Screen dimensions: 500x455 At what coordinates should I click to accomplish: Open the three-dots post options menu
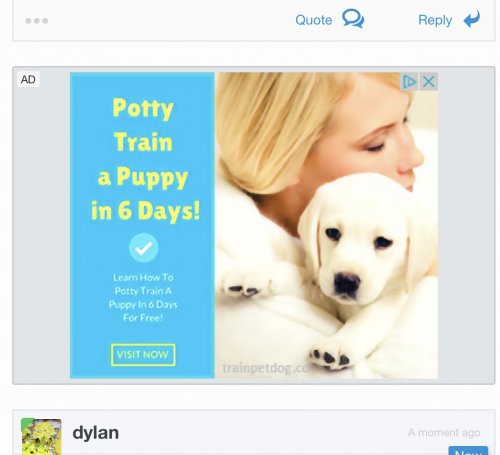coord(37,21)
